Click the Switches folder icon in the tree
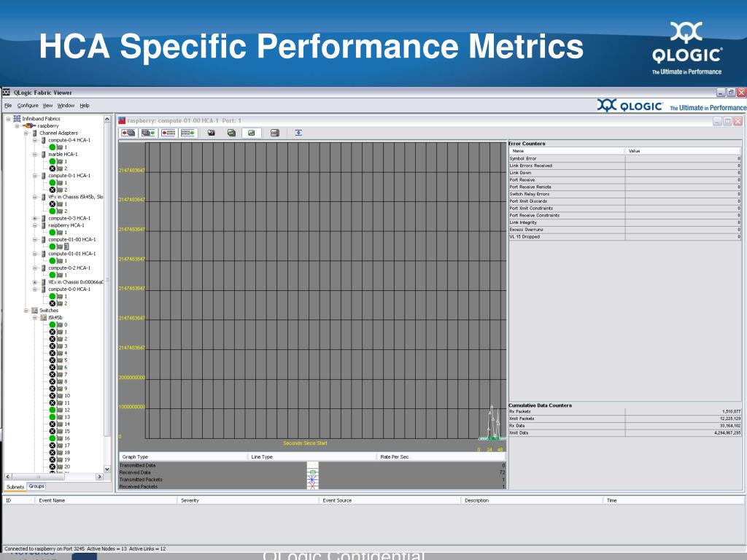Viewport: 747px width, 560px height. [x=34, y=311]
